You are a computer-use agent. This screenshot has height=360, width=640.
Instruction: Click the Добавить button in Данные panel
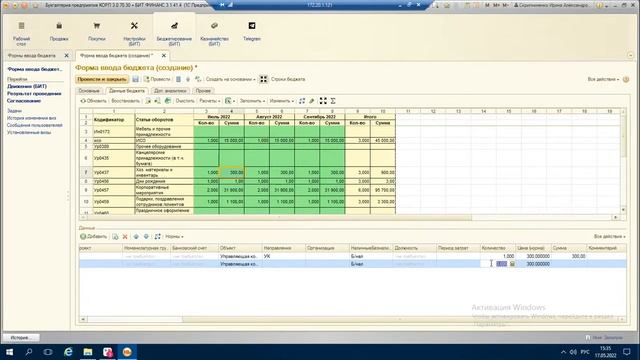93,236
